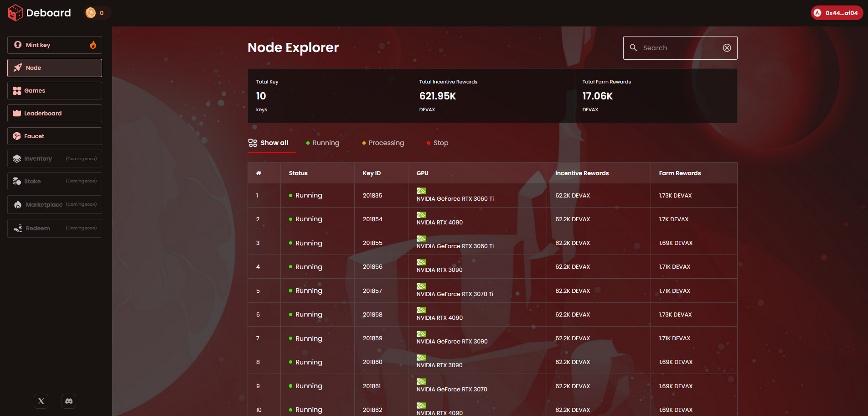The width and height of the screenshot is (868, 416).
Task: Focus the Search input field
Action: click(680, 48)
